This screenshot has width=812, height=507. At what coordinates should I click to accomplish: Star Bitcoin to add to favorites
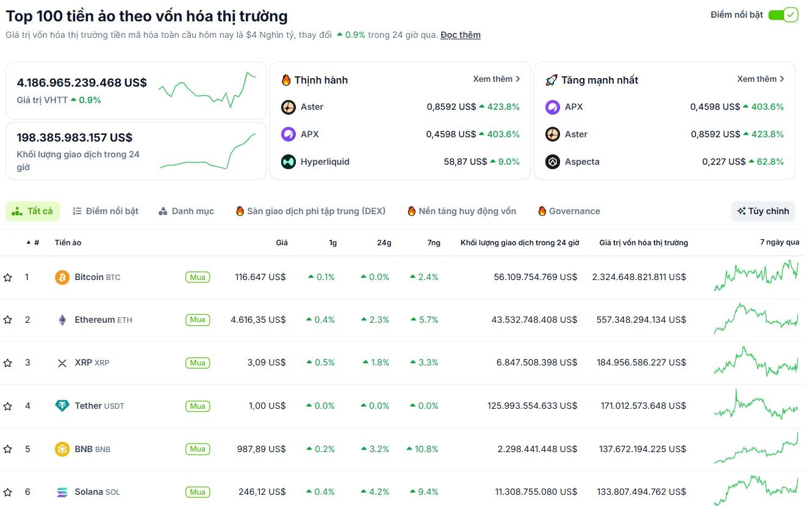7,276
